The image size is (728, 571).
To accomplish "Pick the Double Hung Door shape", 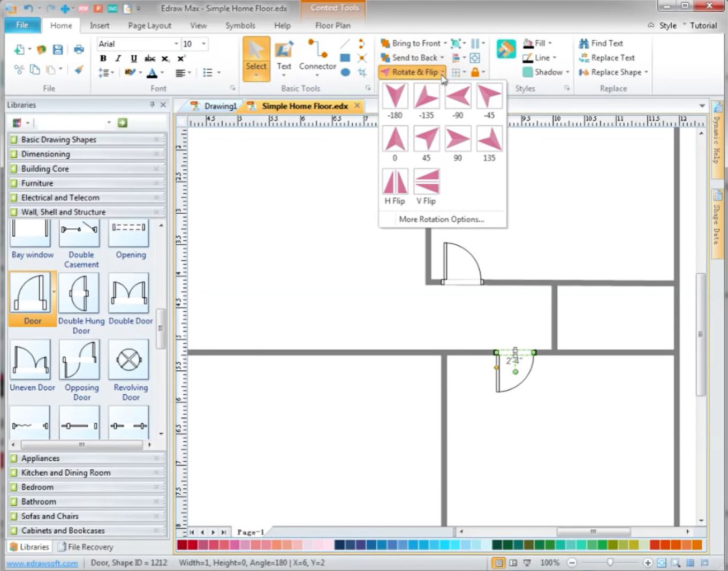I will [80, 294].
